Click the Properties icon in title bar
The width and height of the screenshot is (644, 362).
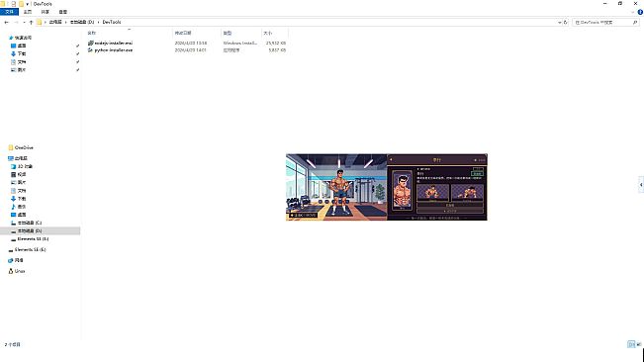tap(13, 4)
